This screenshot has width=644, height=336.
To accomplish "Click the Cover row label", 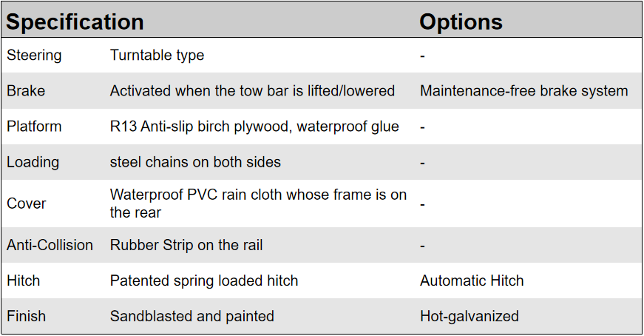I will (x=26, y=204).
